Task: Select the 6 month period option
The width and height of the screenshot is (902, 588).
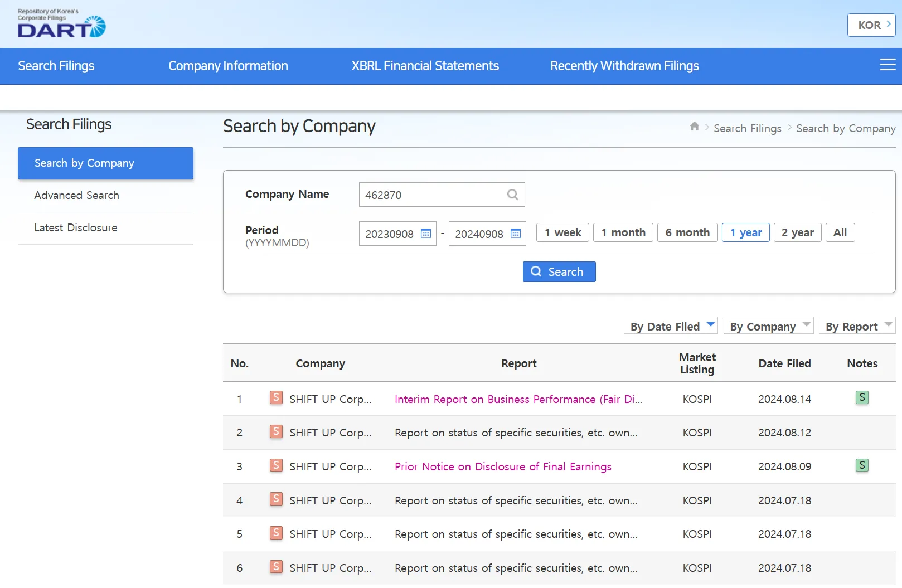Action: (x=687, y=232)
